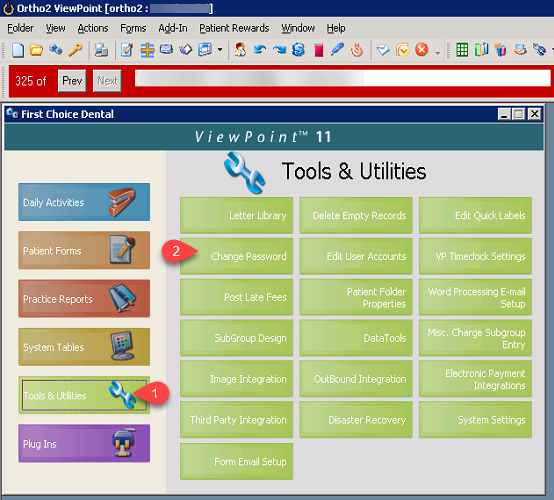Open the Patient Rewards menu
Image resolution: width=554 pixels, height=500 pixels.
[234, 28]
